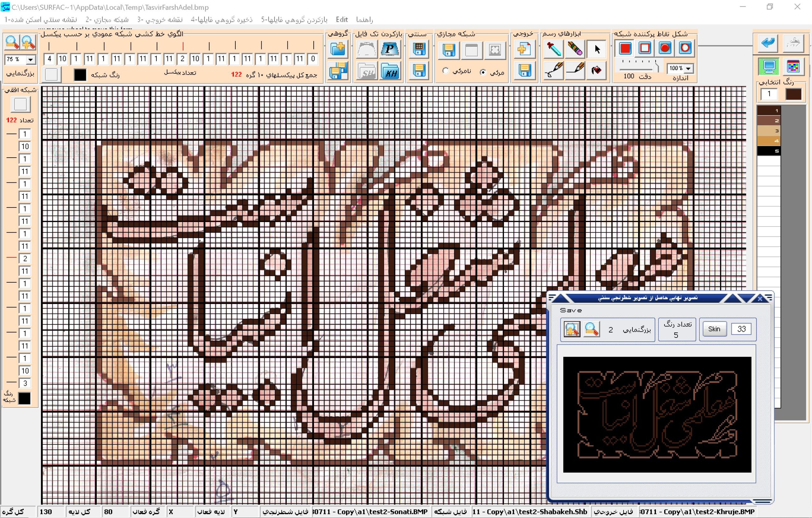Select the arrow pointer tool toggle
This screenshot has width=812, height=518.
[x=596, y=49]
